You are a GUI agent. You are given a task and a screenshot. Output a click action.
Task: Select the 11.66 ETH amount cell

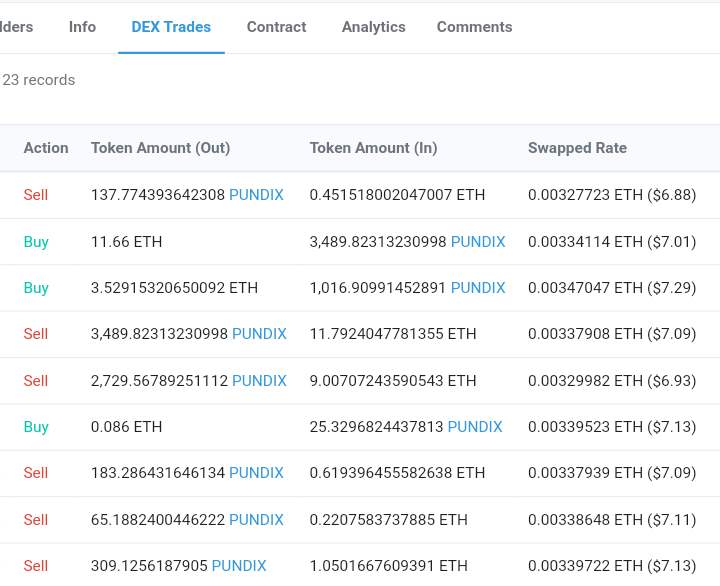(x=126, y=242)
